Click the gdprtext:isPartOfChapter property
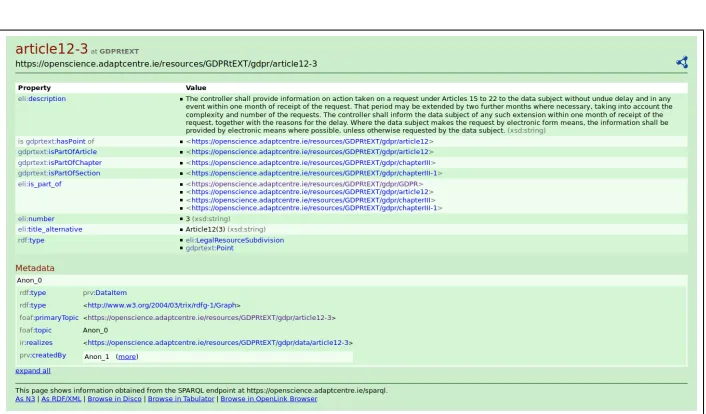Viewport: 706px width, 414px height. 60,163
